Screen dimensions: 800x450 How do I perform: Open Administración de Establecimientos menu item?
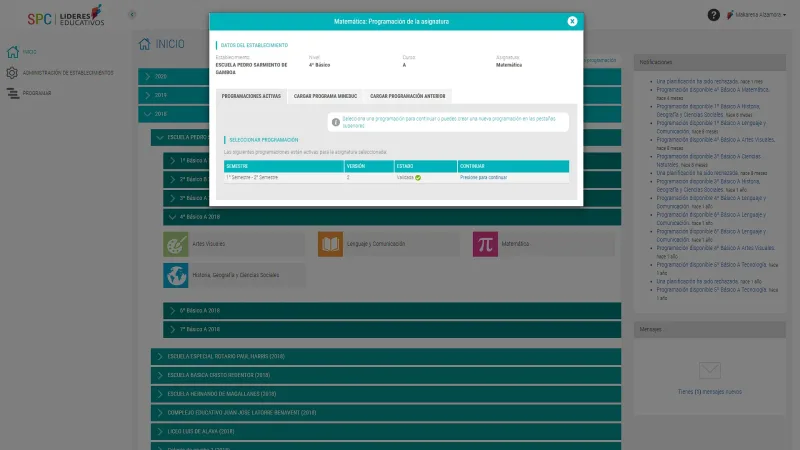tap(68, 73)
